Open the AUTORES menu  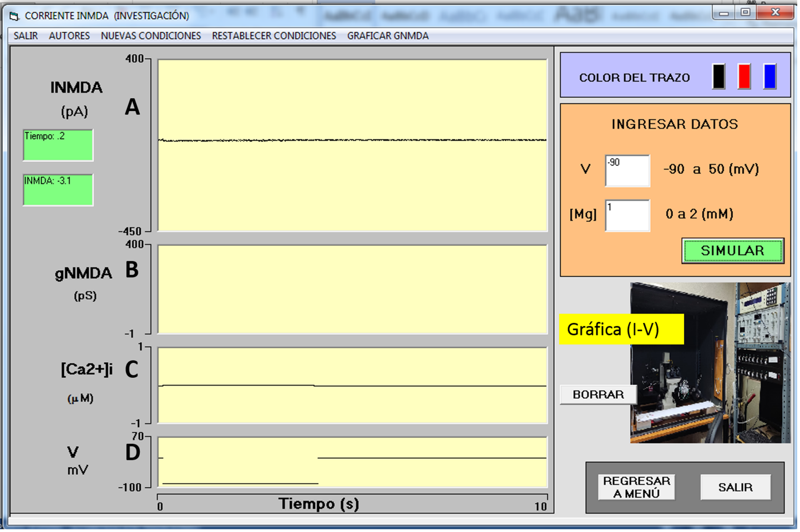pos(69,36)
